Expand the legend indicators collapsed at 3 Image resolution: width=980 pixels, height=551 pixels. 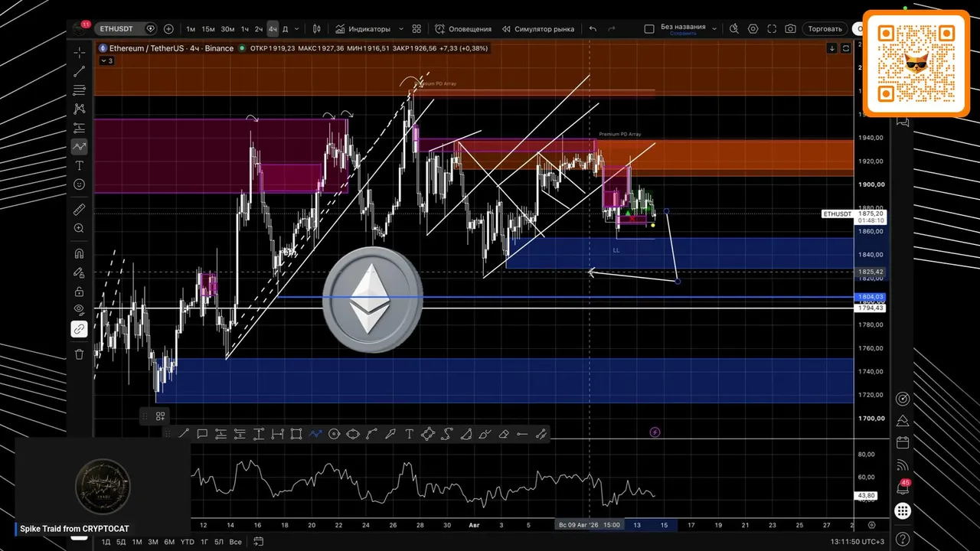tap(106, 60)
